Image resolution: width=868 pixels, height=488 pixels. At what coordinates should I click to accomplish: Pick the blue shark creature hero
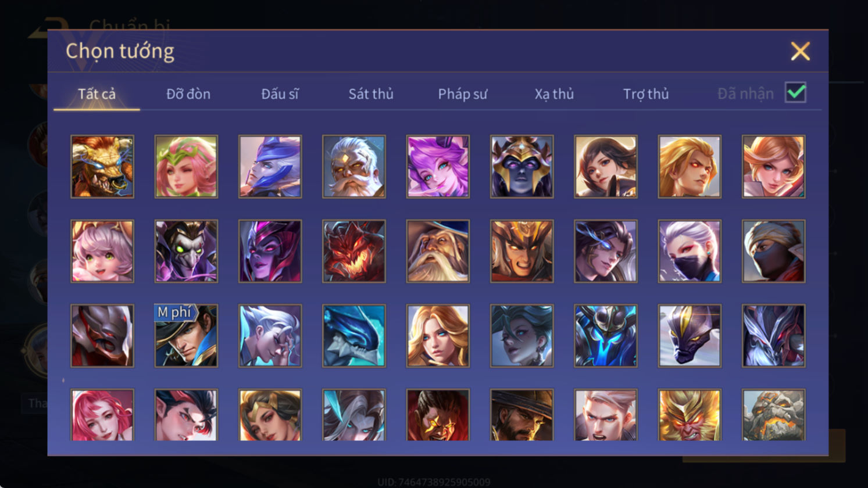[x=354, y=336]
